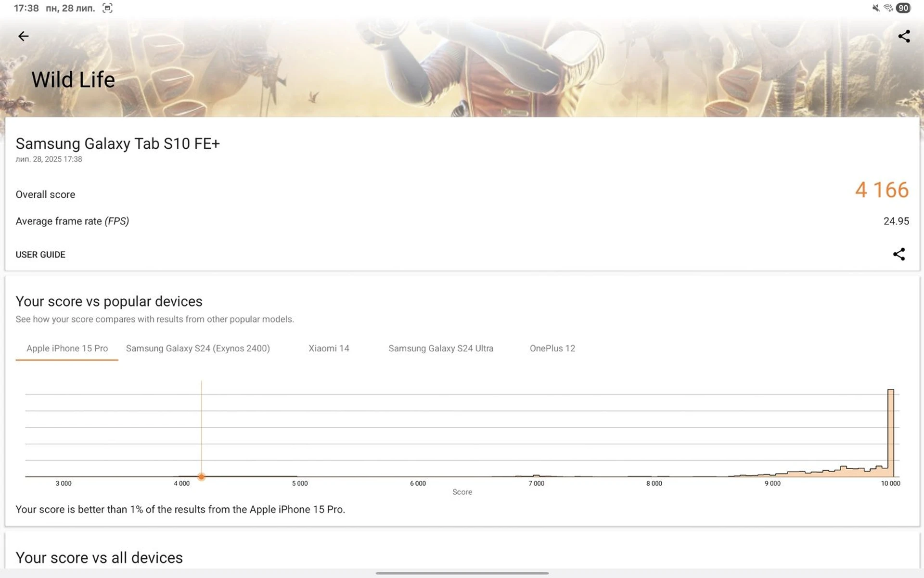Screen dimensions: 924x578
Task: Tap the orange score marker on chart
Action: pos(201,476)
